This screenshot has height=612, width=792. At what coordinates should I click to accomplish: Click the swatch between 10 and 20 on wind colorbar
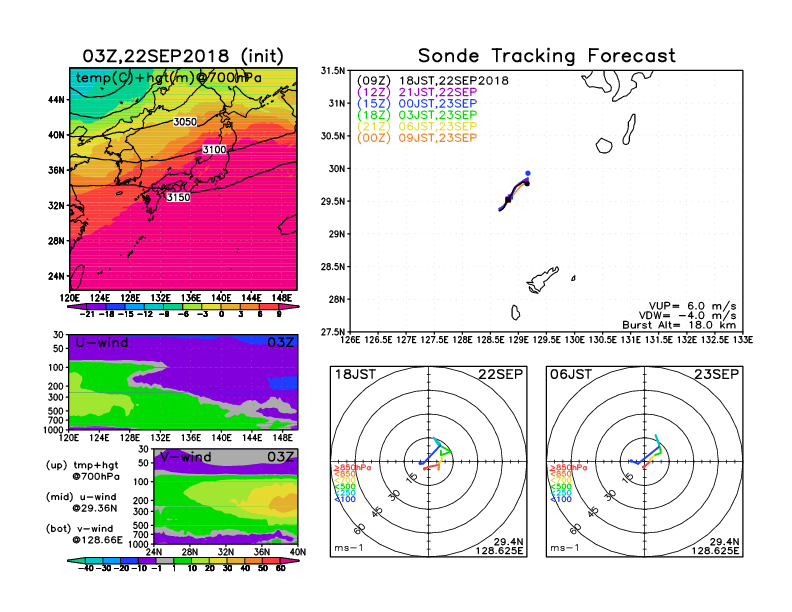coord(201,560)
